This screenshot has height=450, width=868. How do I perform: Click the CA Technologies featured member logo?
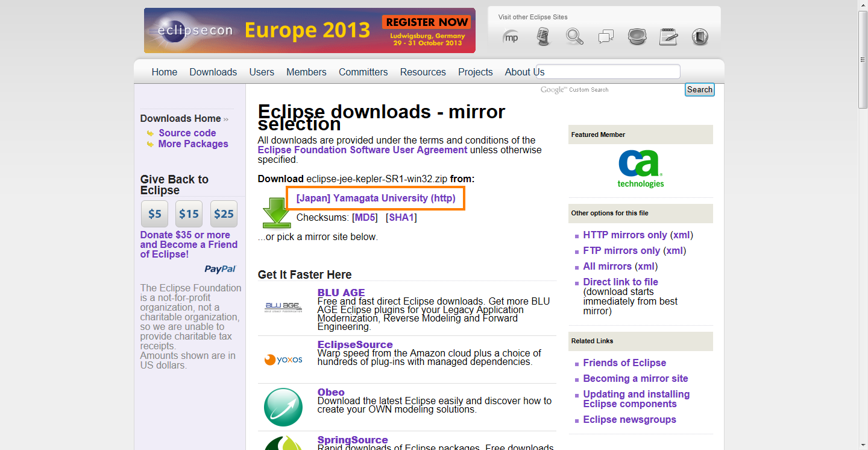(640, 169)
